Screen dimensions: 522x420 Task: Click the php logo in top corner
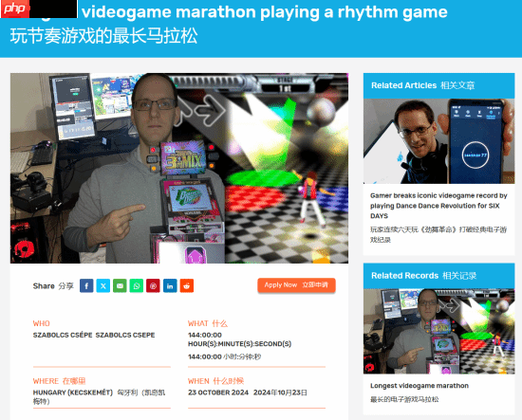point(14,9)
